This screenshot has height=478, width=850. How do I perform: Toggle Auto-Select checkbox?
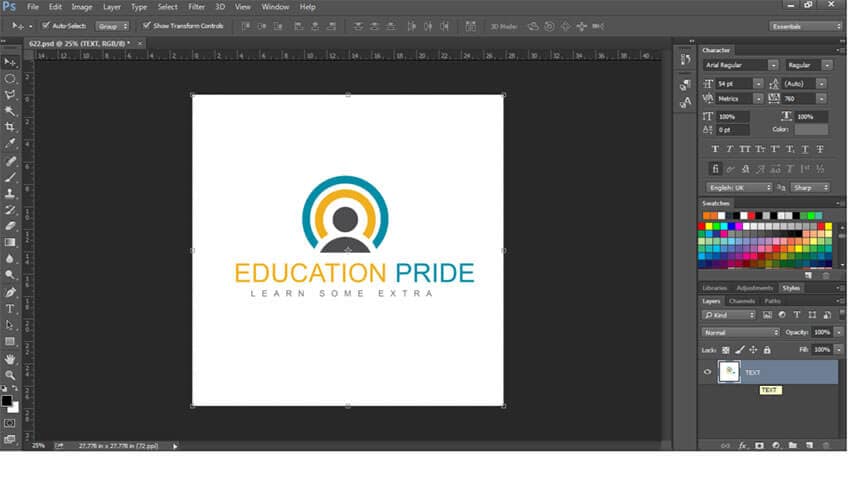tap(46, 25)
